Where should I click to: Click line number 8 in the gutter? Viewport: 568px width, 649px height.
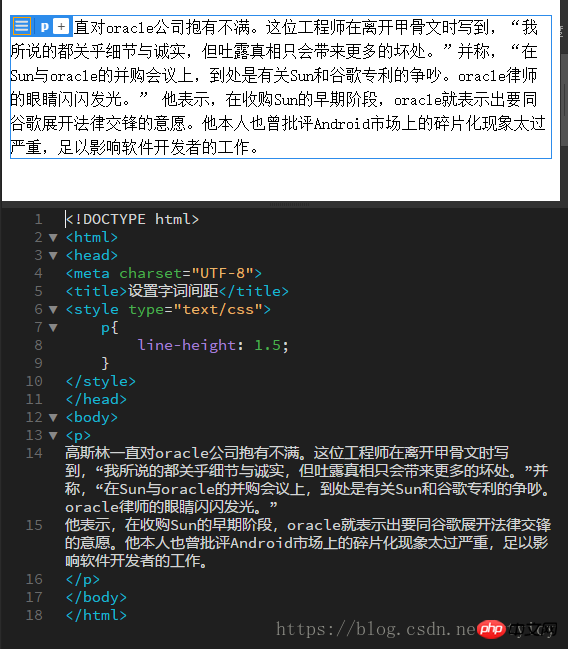(x=39, y=345)
